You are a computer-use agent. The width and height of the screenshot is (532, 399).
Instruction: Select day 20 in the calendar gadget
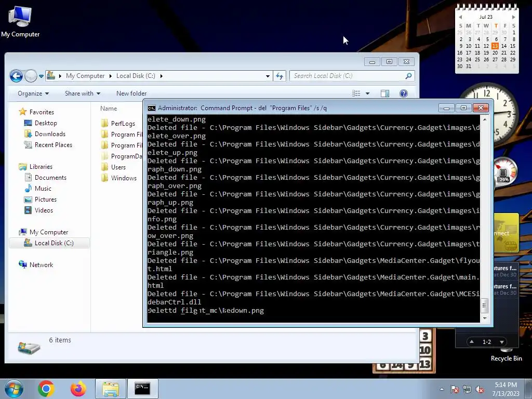495,52
